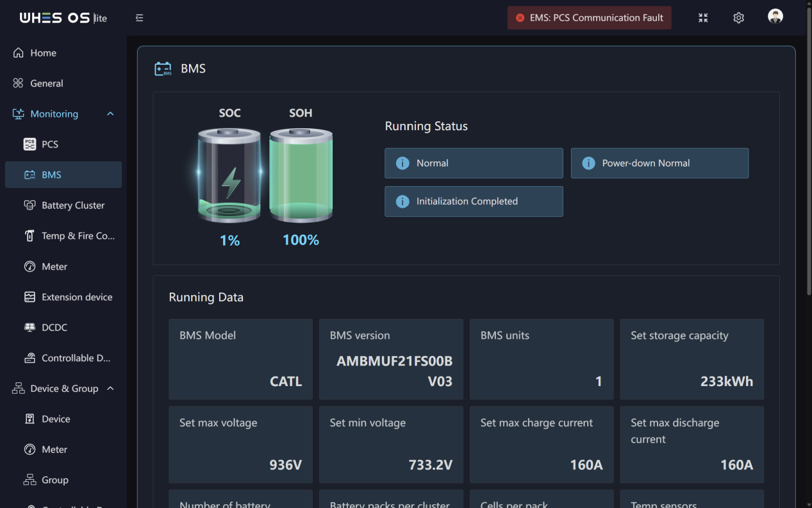Click the Battery Cluster icon
Screen dimensions: 812x508
[x=29, y=205]
